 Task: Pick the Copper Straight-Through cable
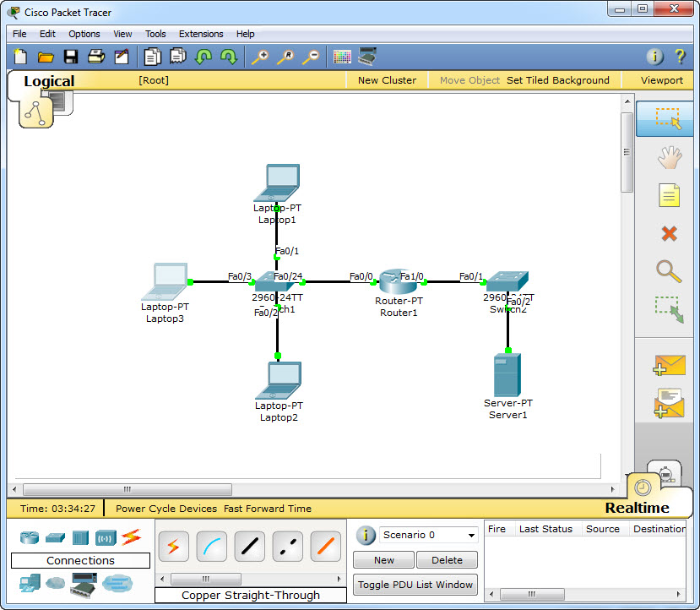point(250,547)
